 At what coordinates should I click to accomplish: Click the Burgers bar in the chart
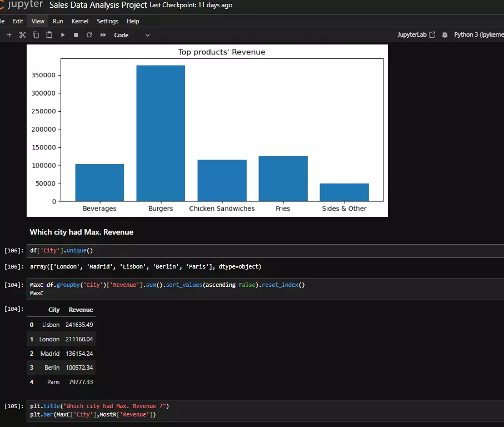pos(161,133)
